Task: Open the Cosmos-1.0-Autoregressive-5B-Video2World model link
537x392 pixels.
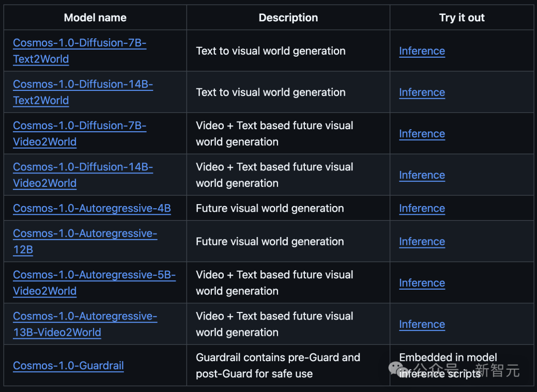Action: click(x=94, y=283)
